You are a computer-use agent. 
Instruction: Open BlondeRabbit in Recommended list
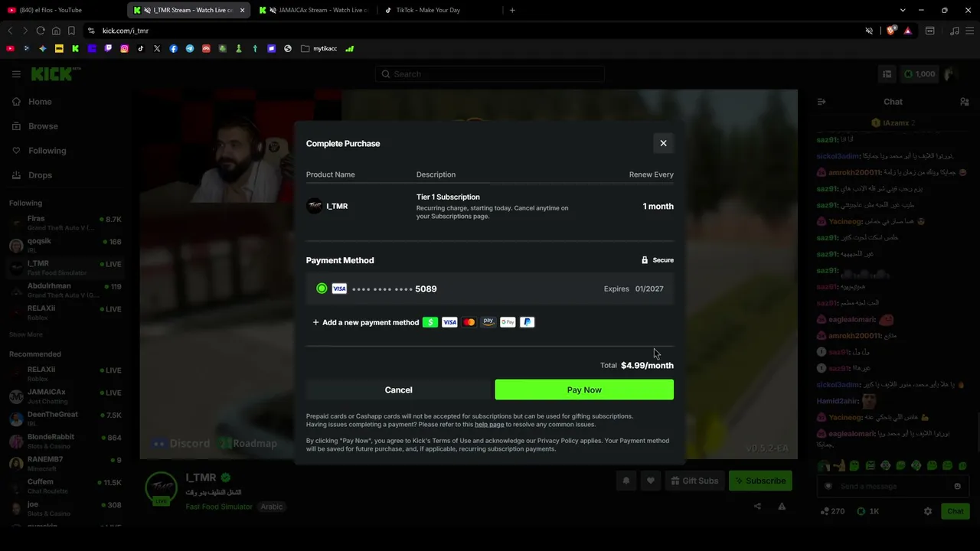(x=64, y=441)
